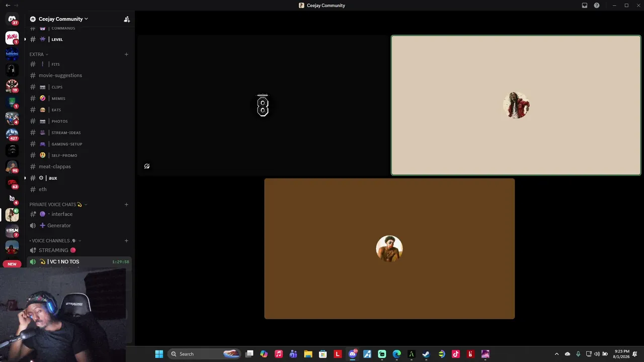Open Microsoft Edge from the taskbar

click(397, 354)
